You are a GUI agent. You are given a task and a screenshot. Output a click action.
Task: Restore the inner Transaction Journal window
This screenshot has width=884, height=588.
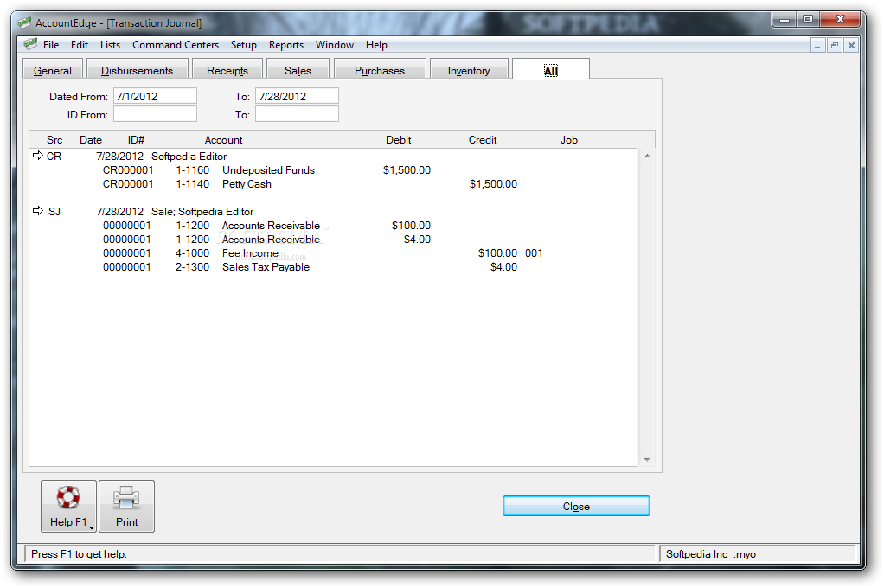(x=835, y=45)
